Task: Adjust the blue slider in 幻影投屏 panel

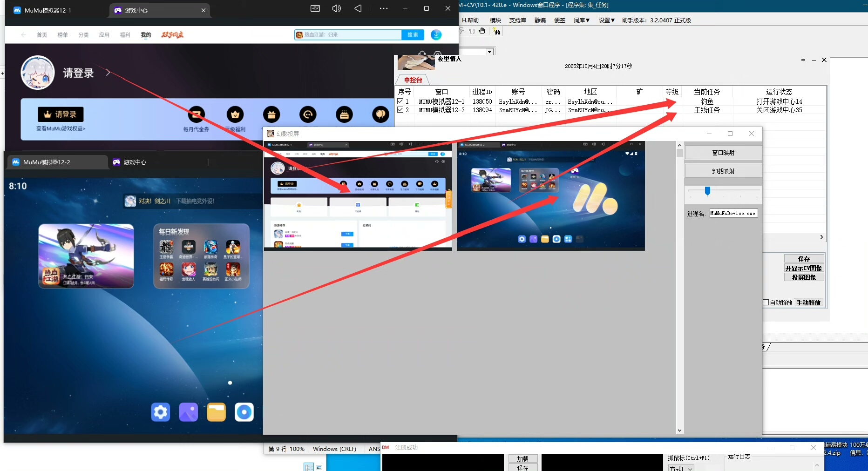Action: (707, 191)
